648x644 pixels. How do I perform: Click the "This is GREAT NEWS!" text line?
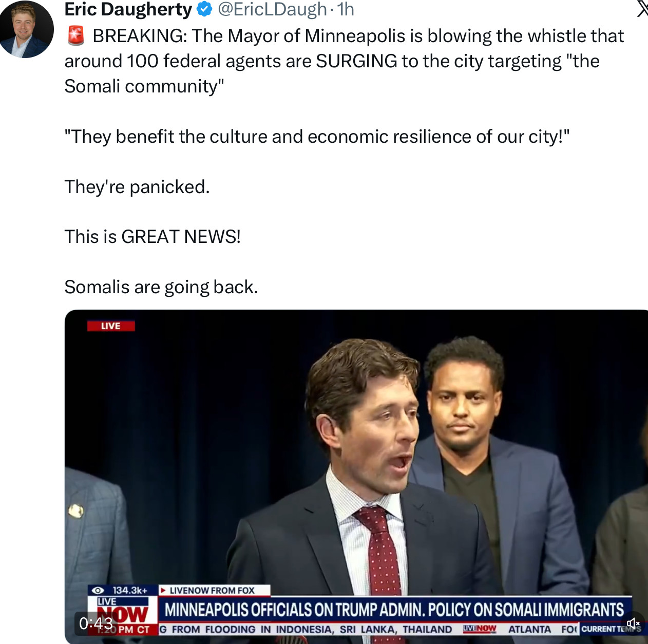pyautogui.click(x=153, y=237)
